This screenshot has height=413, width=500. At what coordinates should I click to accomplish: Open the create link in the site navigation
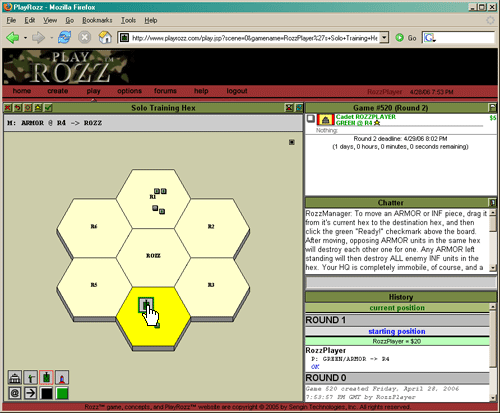click(x=58, y=91)
